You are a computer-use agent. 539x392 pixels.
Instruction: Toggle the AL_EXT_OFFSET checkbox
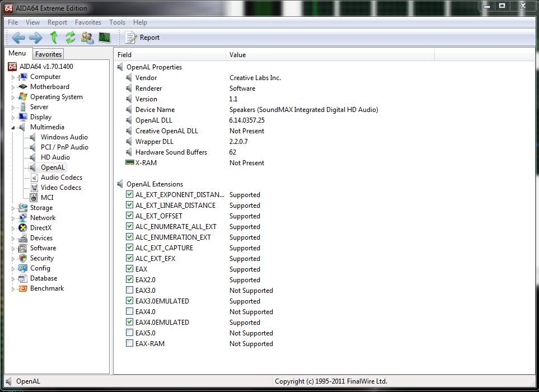coord(129,216)
